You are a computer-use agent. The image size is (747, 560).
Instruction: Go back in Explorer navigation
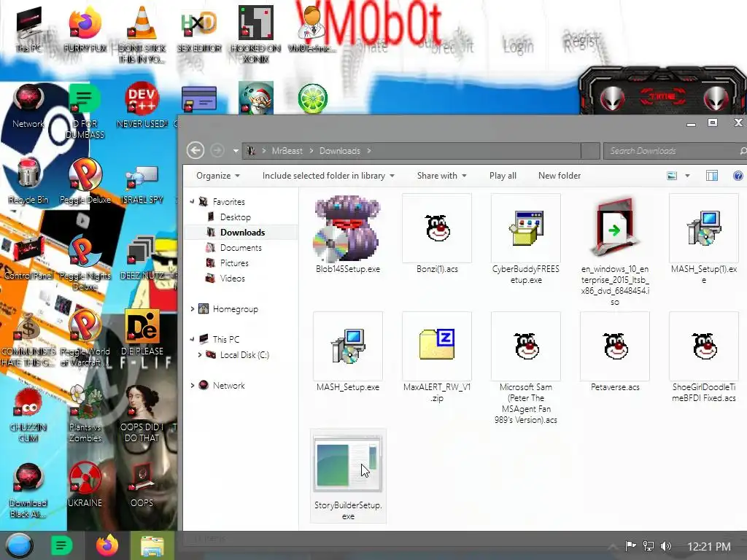196,150
